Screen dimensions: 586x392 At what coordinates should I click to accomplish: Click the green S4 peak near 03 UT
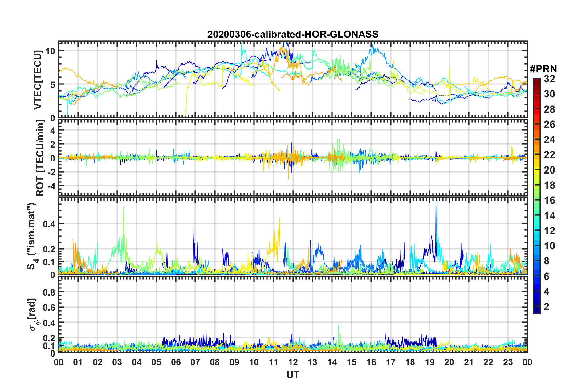tap(124, 207)
